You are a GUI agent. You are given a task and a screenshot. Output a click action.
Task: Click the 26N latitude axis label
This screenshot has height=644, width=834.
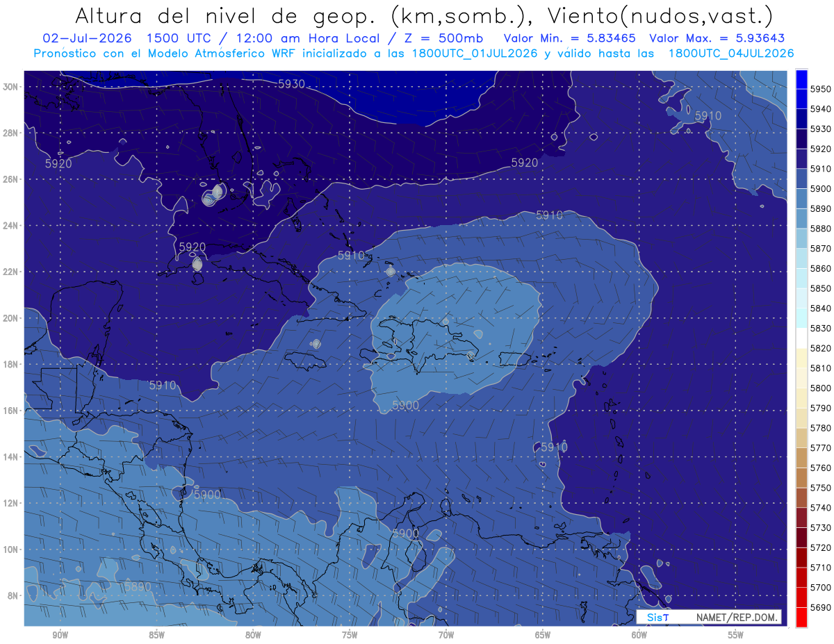[x=10, y=179]
